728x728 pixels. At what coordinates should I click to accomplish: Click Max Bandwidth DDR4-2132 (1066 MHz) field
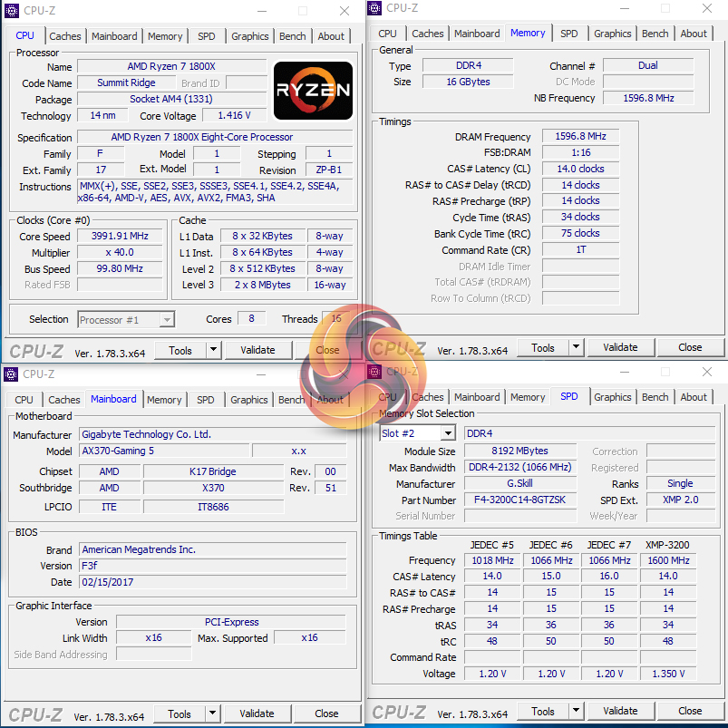[x=520, y=467]
